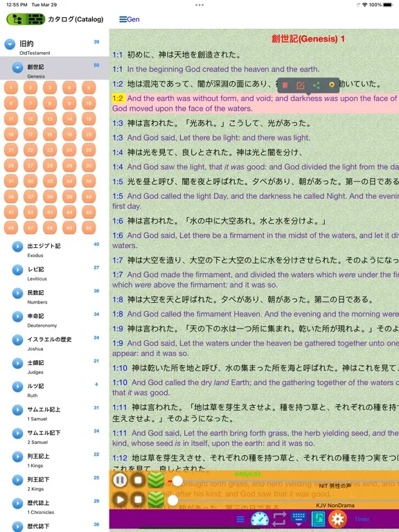Open Genesis chapter 37
The width and height of the screenshot is (399, 532).
pos(30,197)
